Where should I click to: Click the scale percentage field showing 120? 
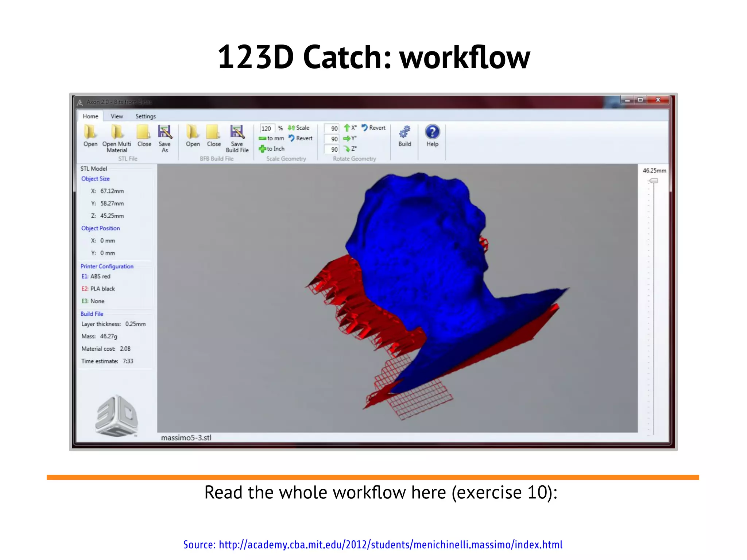click(267, 128)
